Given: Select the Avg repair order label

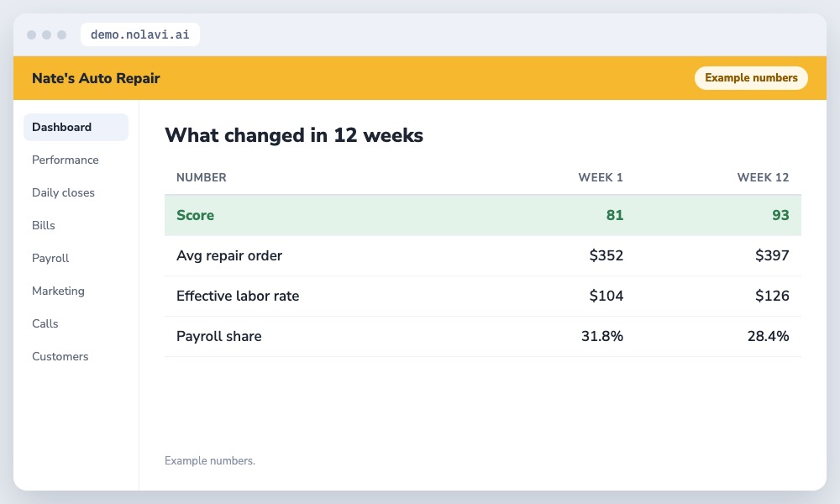Looking at the screenshot, I should 229,255.
